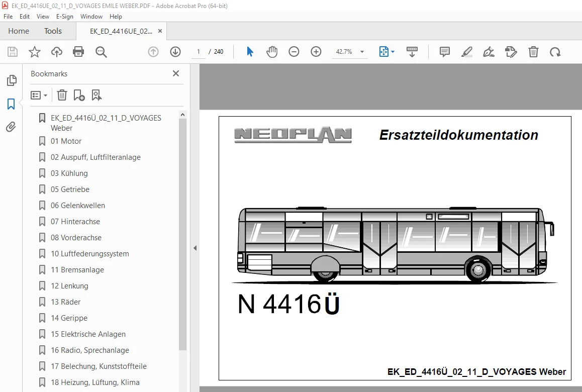Open bookmark EK_ED_4416Ü_02_11_D_VOYAGES Weber

[x=106, y=123]
